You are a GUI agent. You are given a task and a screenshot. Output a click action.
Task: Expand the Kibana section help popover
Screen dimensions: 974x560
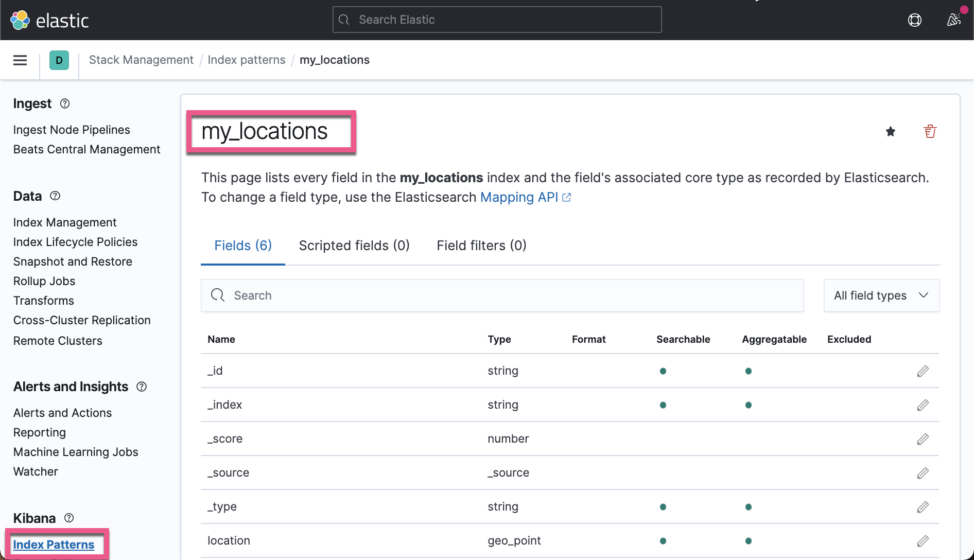click(68, 518)
